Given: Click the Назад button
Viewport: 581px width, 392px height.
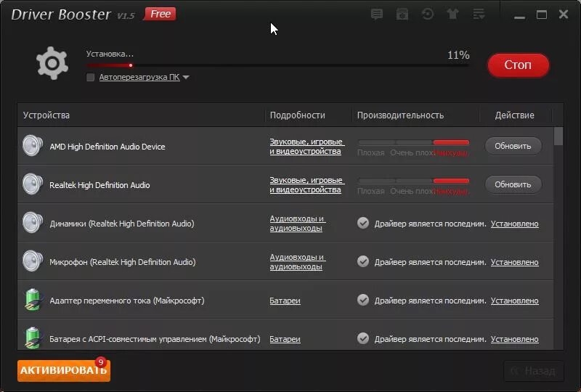Looking at the screenshot, I should coord(534,370).
